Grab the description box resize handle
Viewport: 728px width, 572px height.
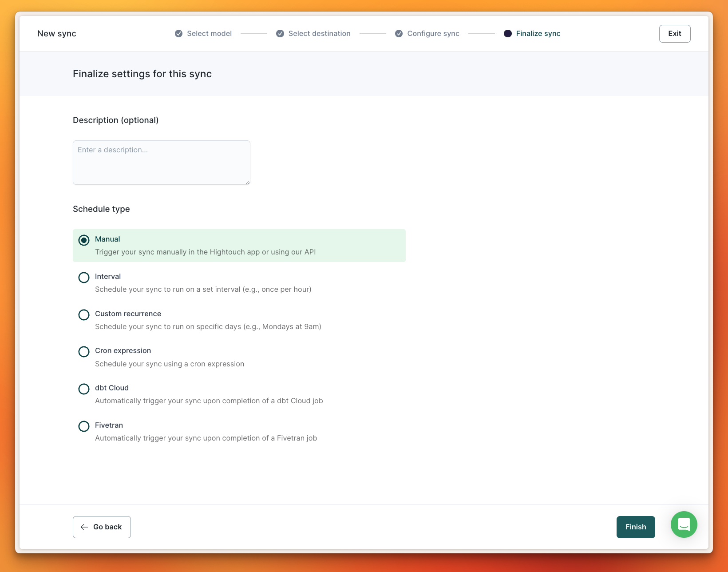pos(248,182)
